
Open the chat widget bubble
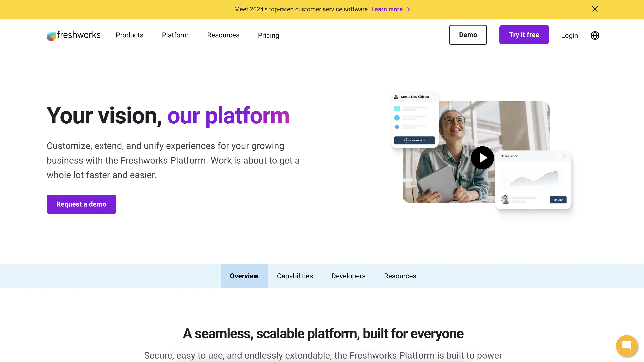[627, 346]
